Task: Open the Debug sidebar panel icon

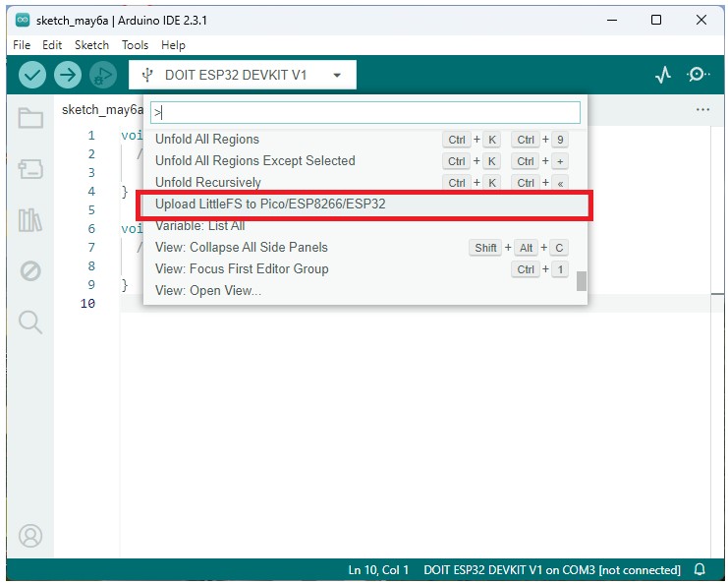Action: coord(30,270)
